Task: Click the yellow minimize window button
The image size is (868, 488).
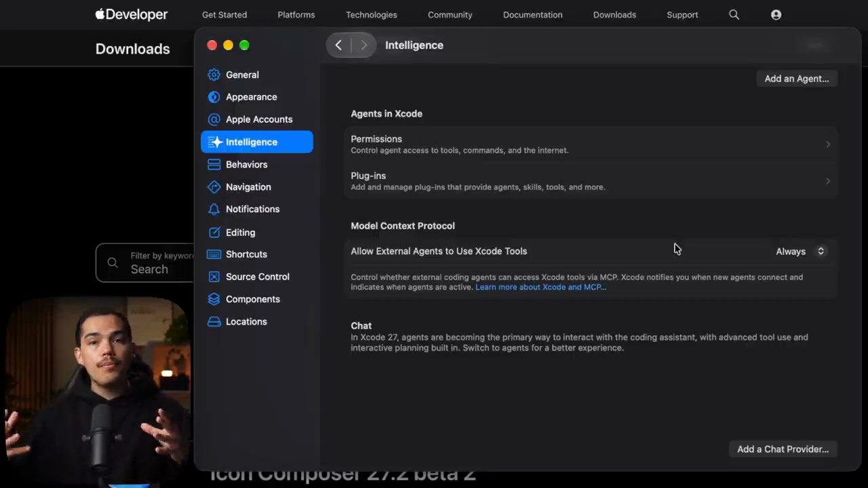Action: (x=228, y=45)
